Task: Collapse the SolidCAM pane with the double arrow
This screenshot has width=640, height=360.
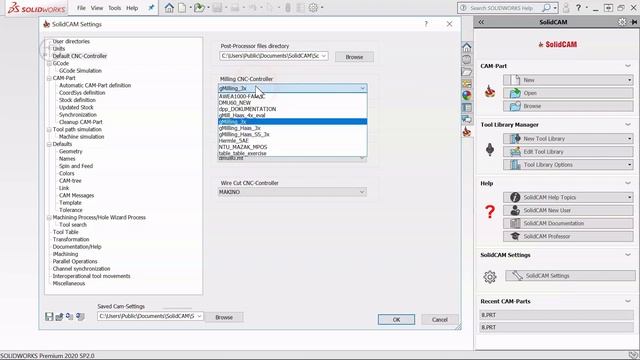Action: tap(481, 22)
